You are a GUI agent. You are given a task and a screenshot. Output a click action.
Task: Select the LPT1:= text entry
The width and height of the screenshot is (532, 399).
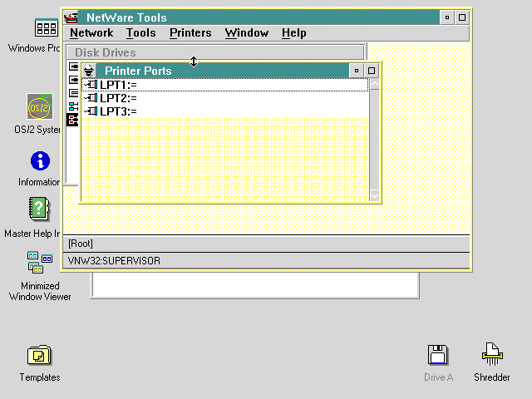coord(118,85)
